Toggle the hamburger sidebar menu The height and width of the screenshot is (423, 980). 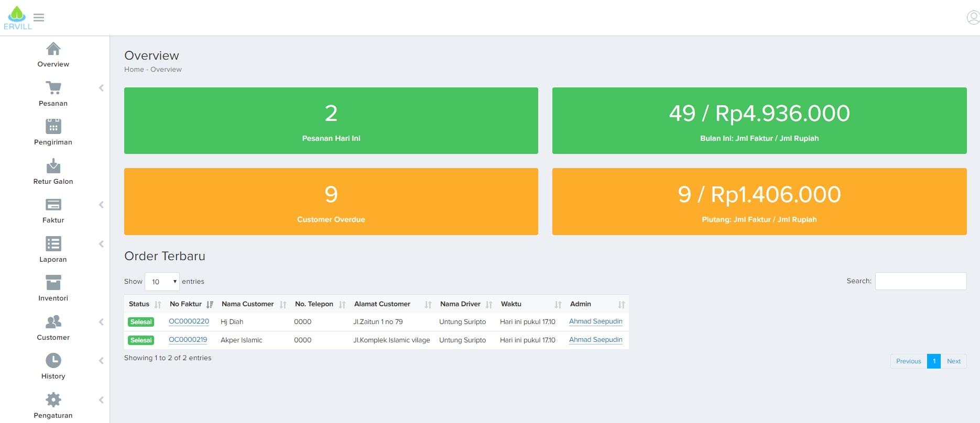pyautogui.click(x=39, y=18)
